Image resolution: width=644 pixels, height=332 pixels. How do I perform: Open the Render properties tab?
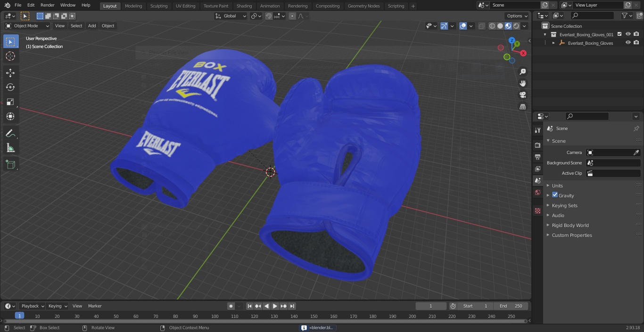[x=537, y=145]
